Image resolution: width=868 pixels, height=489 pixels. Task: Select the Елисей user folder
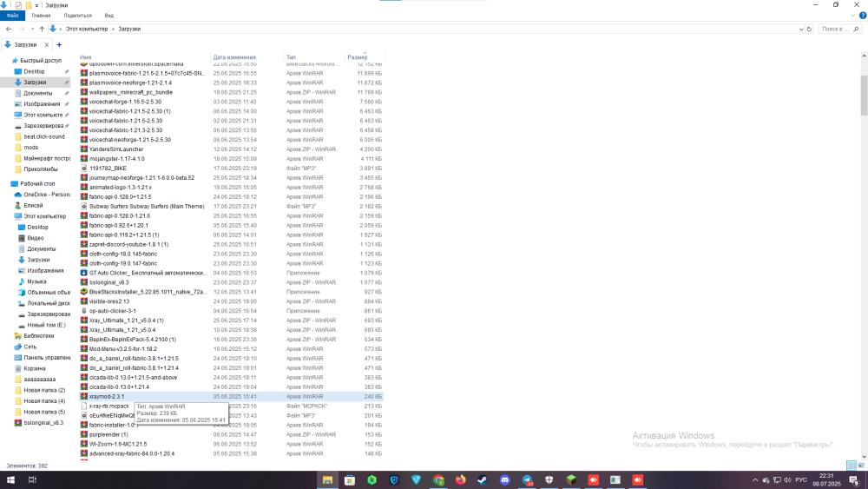point(33,206)
